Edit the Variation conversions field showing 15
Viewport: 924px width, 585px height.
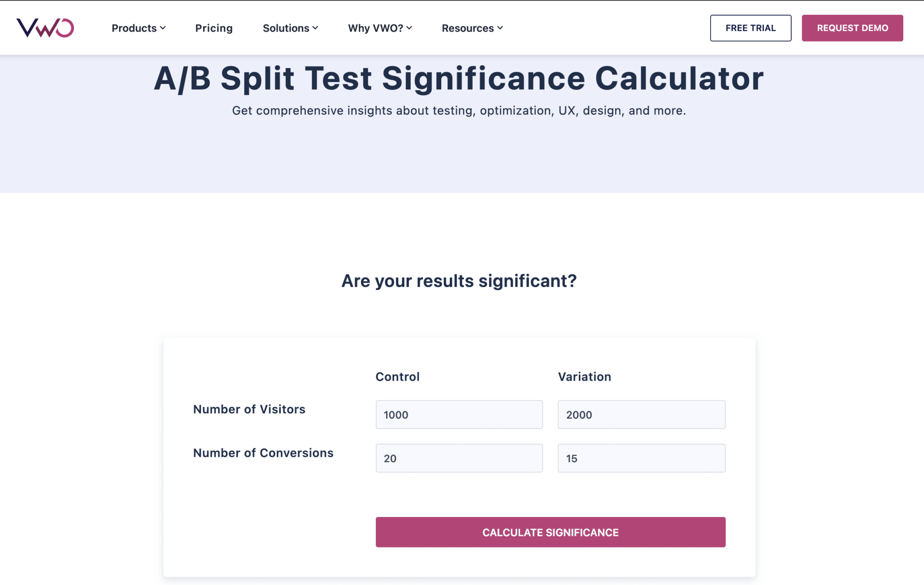pyautogui.click(x=642, y=458)
